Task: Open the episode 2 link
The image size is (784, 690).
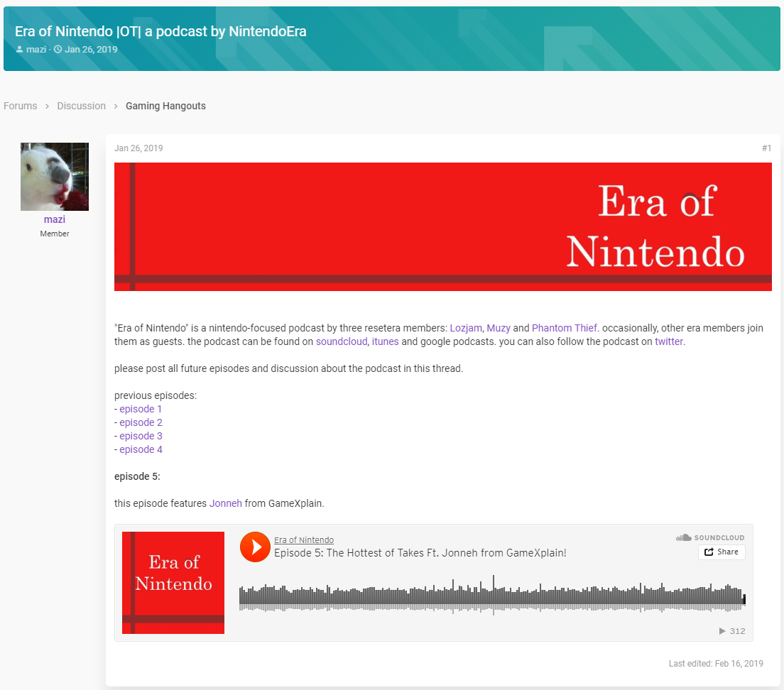Action: (x=141, y=422)
